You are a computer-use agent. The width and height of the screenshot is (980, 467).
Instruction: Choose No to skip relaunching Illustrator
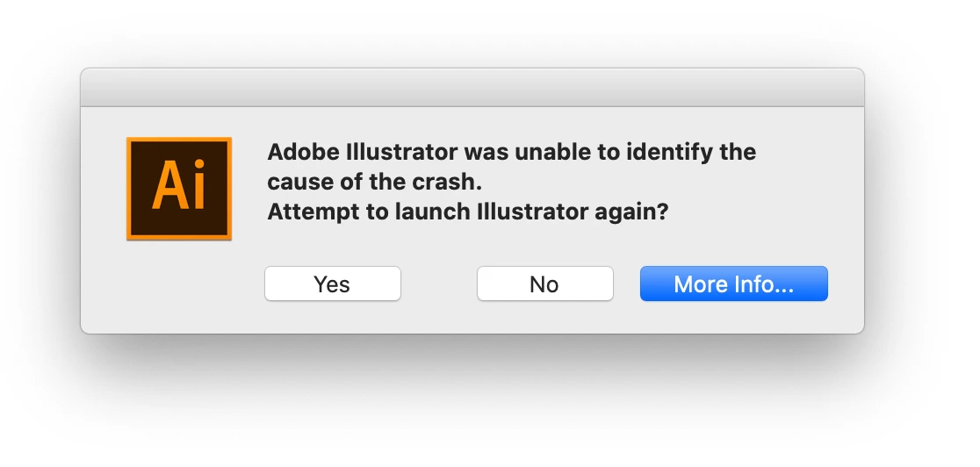tap(545, 284)
